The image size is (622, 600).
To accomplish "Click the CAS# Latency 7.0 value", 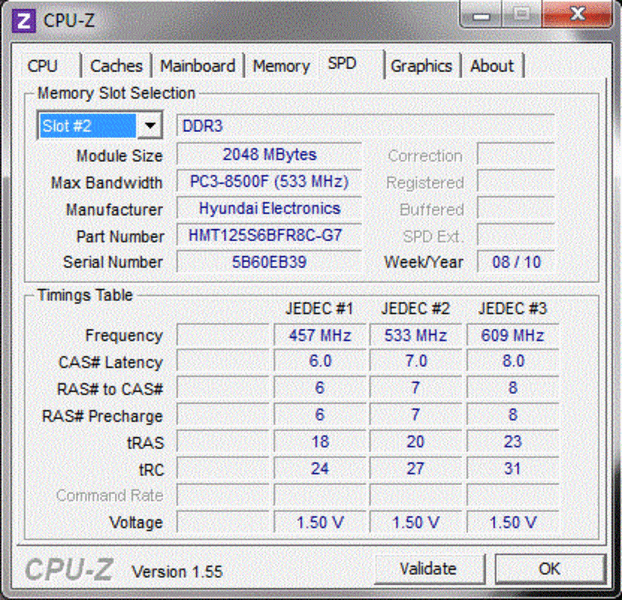I will [416, 362].
